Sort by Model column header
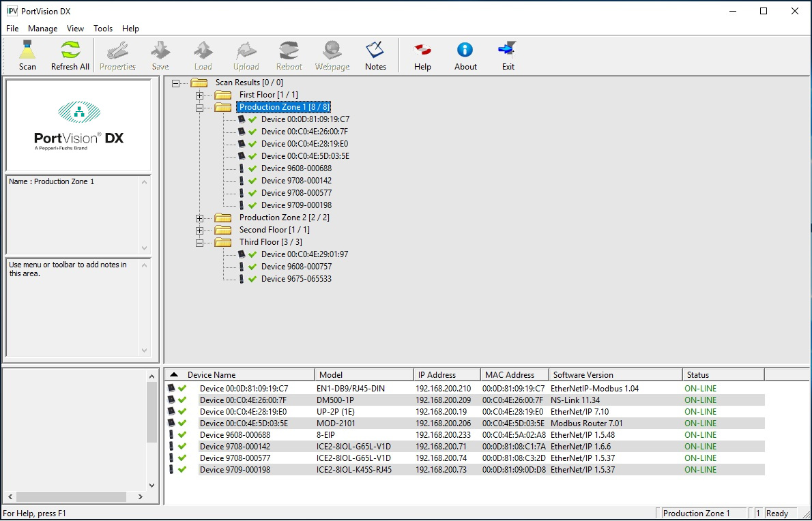 coord(364,375)
